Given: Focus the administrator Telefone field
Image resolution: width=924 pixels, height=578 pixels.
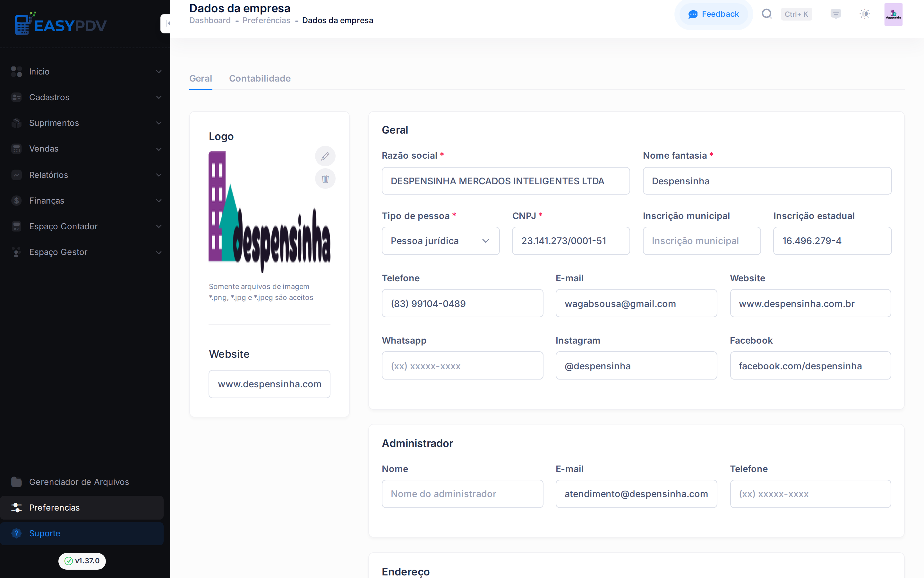Looking at the screenshot, I should pyautogui.click(x=810, y=494).
